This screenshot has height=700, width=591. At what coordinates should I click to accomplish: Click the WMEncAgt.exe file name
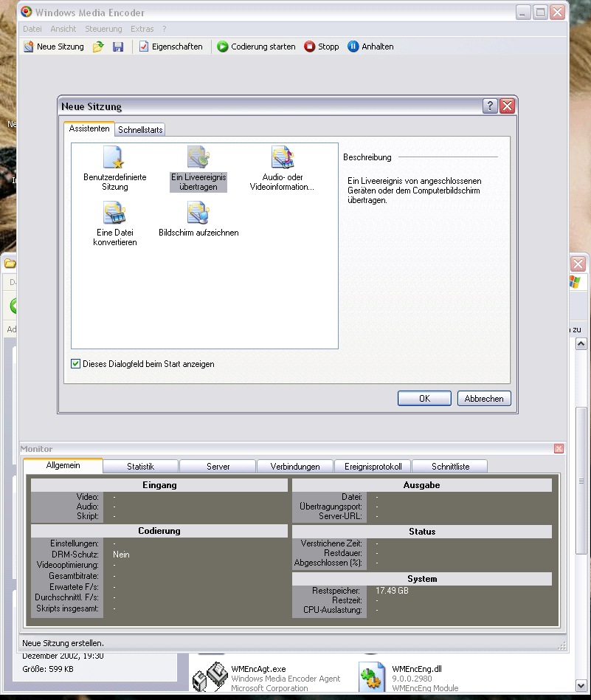point(258,669)
